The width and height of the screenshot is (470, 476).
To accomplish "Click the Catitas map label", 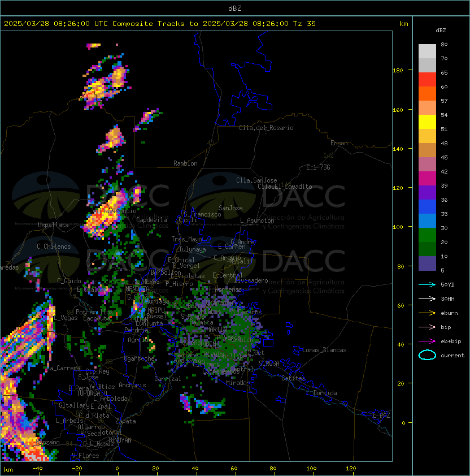I will tap(293, 378).
